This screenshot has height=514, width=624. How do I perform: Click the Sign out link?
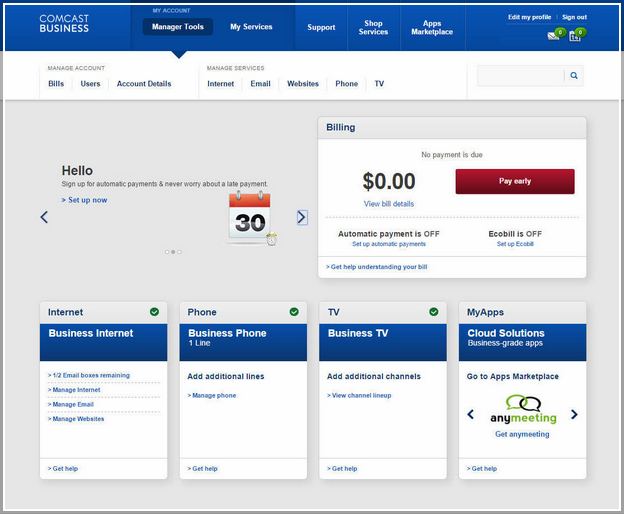pos(574,17)
